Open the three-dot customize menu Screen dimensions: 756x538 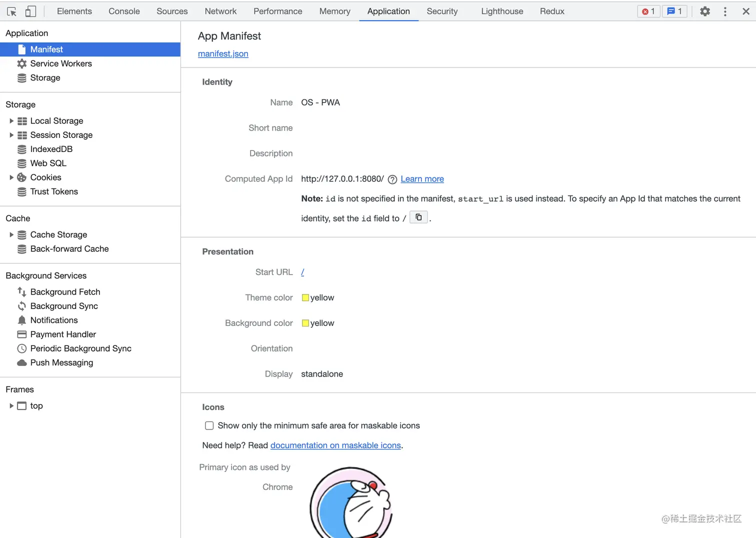(x=725, y=11)
